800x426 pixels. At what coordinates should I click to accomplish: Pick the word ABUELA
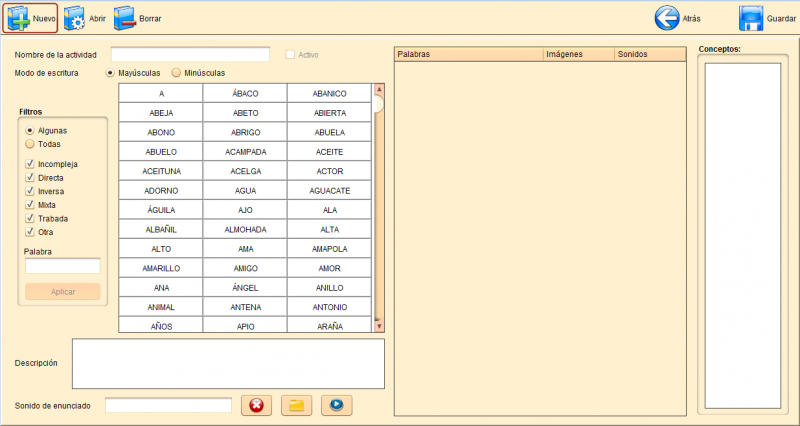pyautogui.click(x=330, y=132)
